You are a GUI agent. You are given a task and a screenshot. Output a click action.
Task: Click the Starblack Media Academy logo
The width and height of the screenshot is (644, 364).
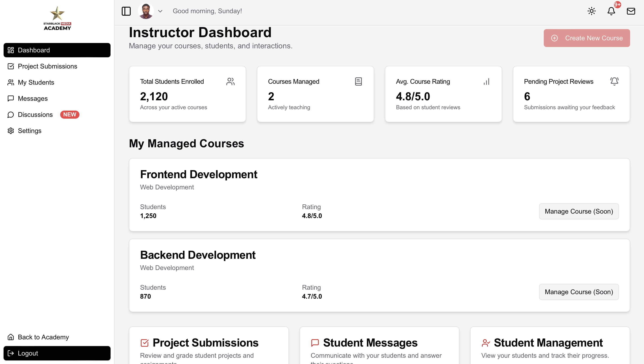click(57, 19)
